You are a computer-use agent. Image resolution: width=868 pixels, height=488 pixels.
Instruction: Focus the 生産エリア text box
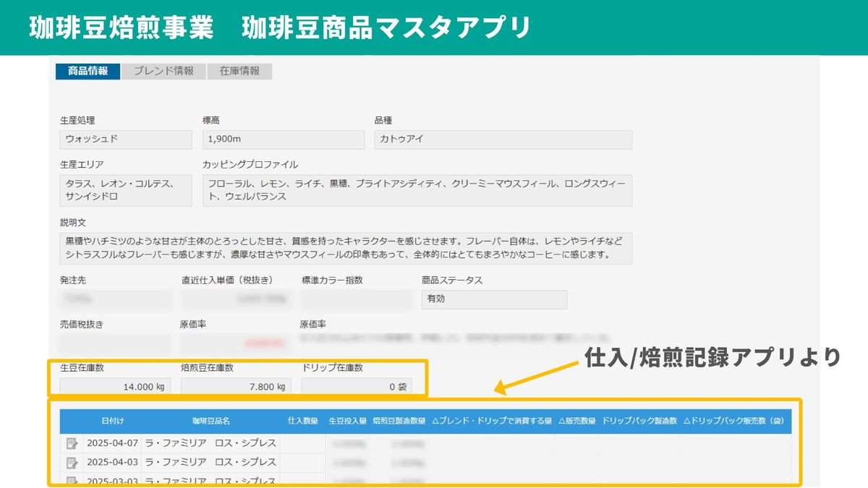coord(126,190)
